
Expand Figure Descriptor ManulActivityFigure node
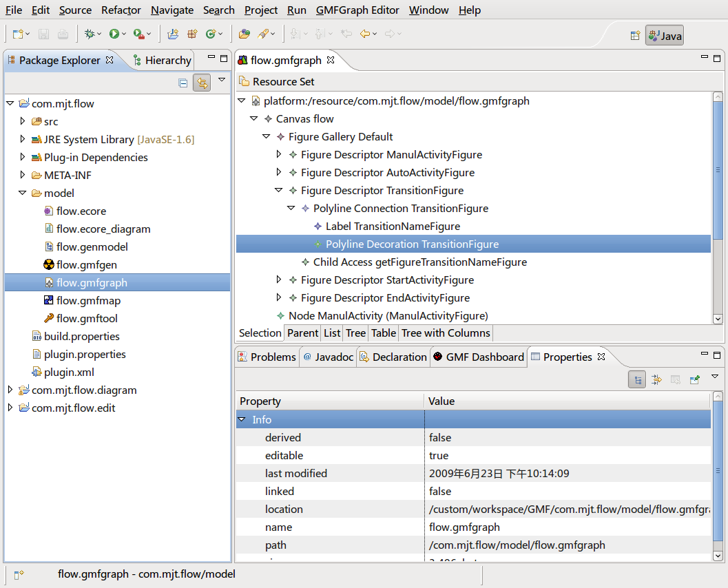(278, 155)
